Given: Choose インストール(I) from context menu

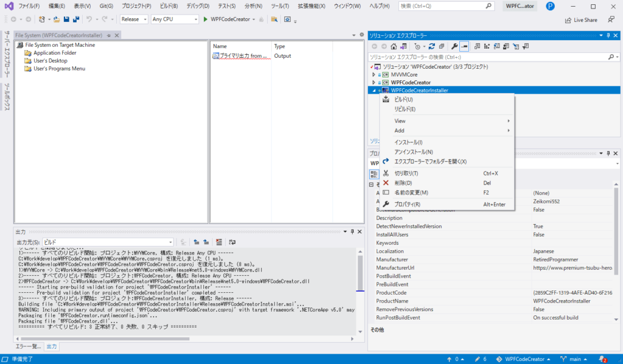Looking at the screenshot, I should pos(447,142).
